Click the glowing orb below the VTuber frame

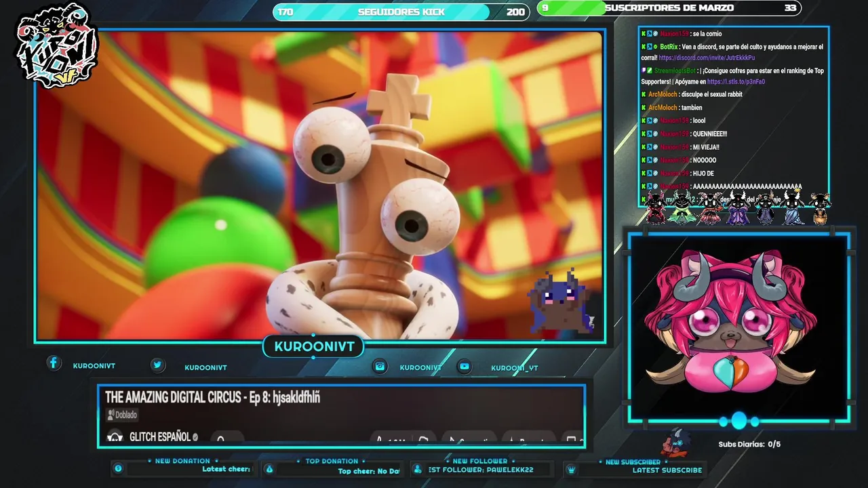(x=739, y=421)
